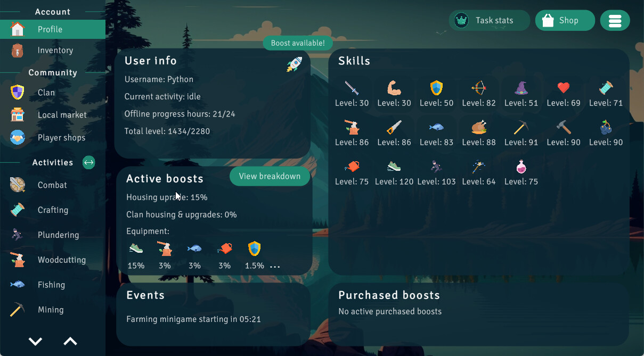The width and height of the screenshot is (644, 356).
Task: Switch to the Profile tab
Action: pos(51,30)
